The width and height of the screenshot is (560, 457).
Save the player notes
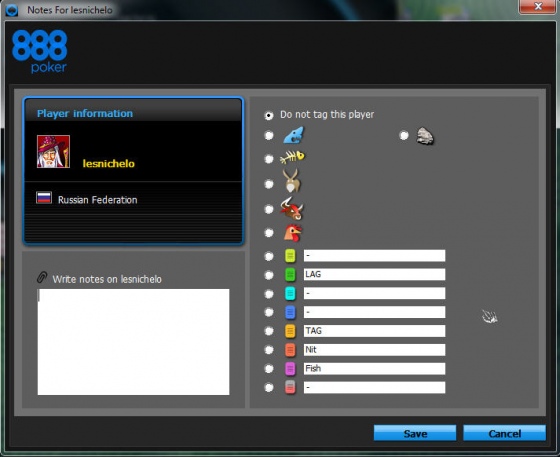[415, 433]
